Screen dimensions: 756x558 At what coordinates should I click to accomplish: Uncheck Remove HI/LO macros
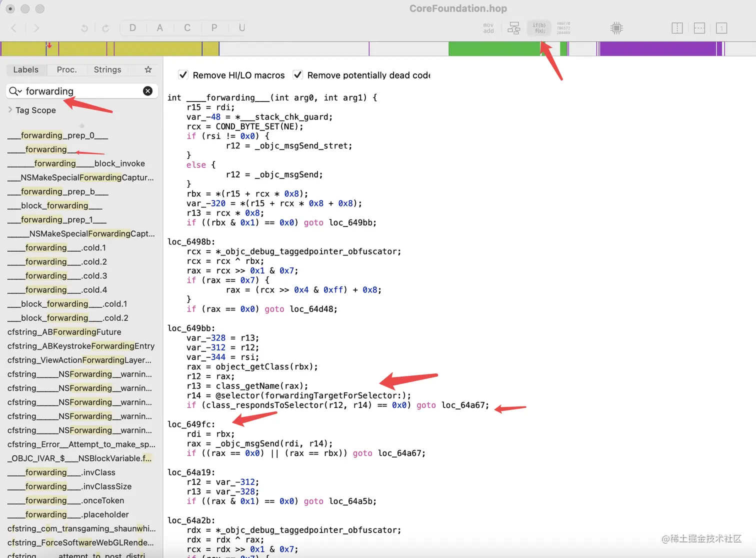[183, 75]
